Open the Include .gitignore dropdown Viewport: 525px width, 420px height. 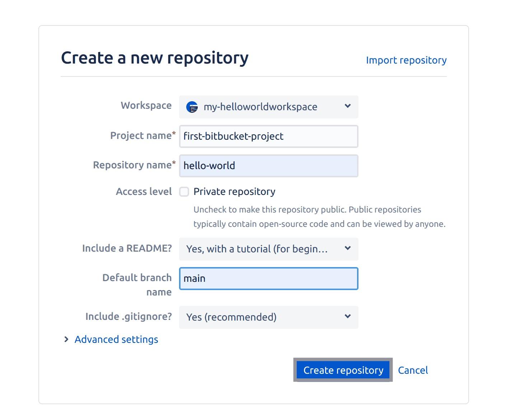[268, 317]
